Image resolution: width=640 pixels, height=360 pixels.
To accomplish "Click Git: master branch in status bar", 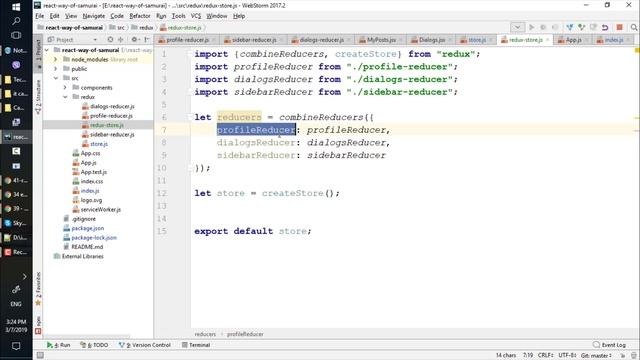I will [x=596, y=356].
